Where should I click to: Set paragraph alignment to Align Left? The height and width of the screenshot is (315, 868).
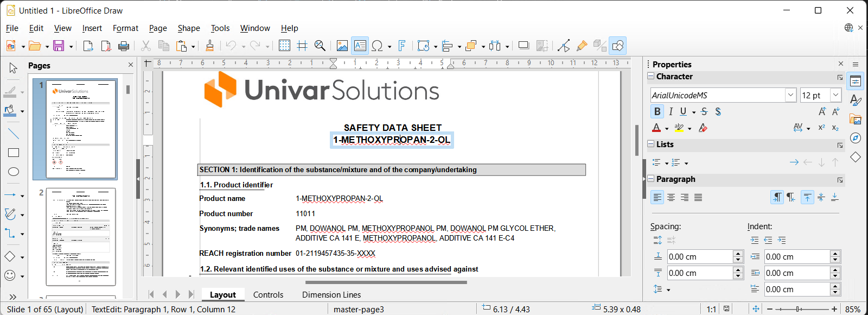click(658, 197)
